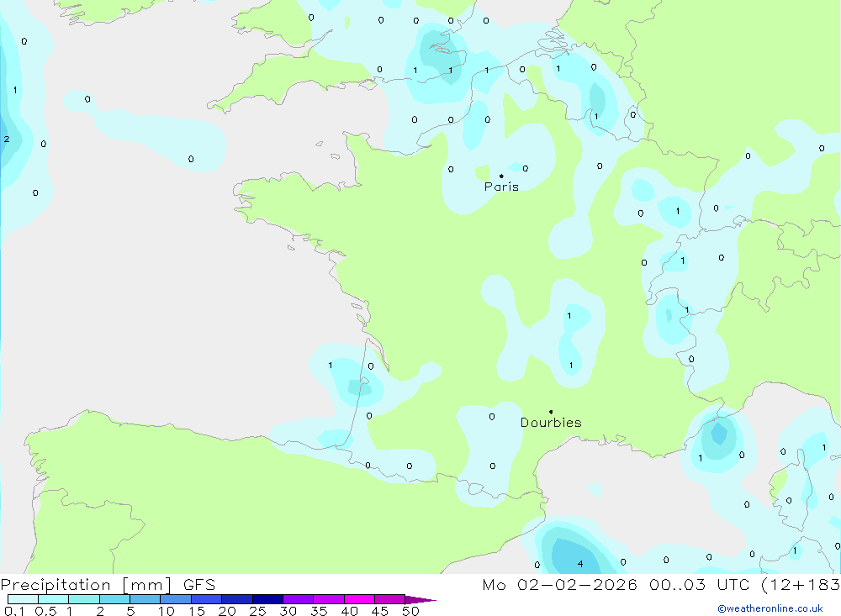The height and width of the screenshot is (616, 841).
Task: Pick the legend swatch between 2 and 5
Action: (x=114, y=599)
